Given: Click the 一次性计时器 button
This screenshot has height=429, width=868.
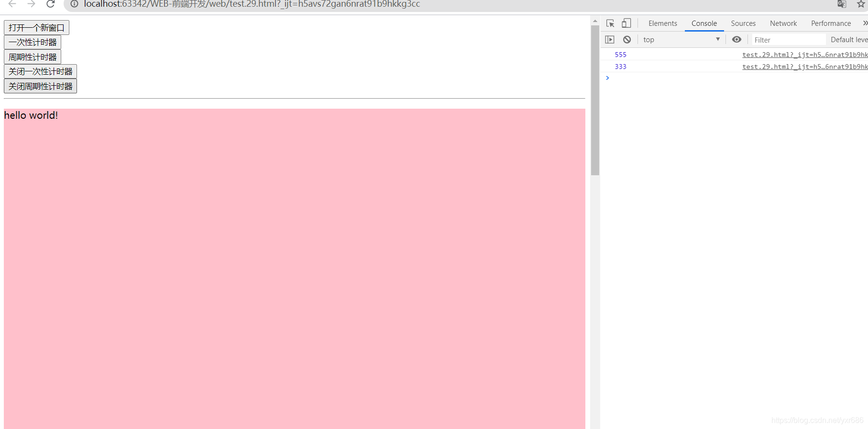Looking at the screenshot, I should [x=33, y=42].
